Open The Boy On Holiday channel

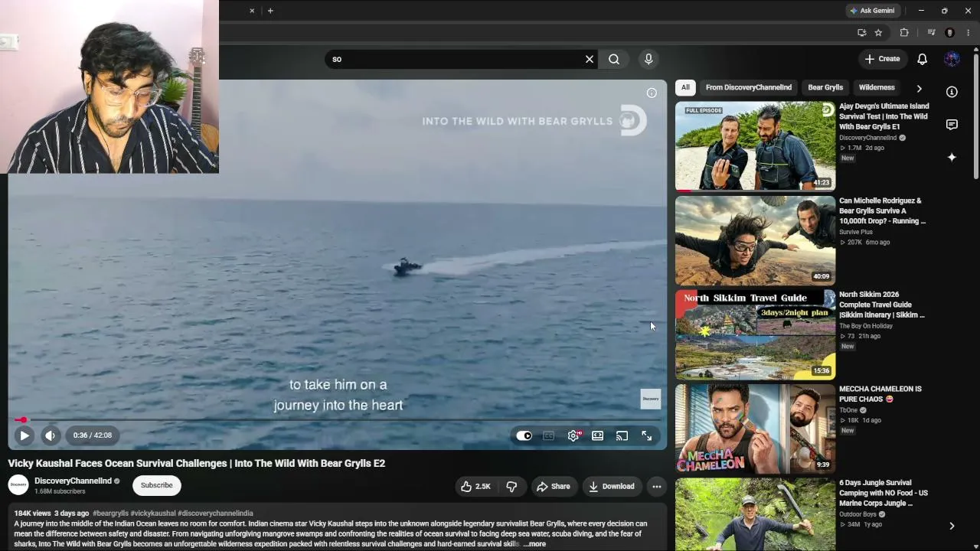click(865, 326)
